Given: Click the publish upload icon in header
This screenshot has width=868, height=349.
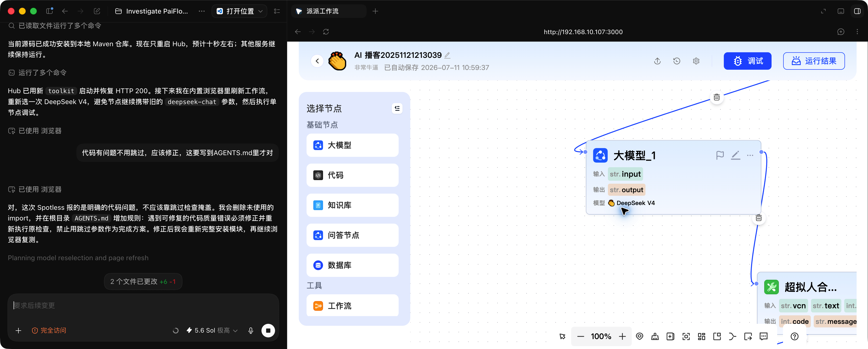Looking at the screenshot, I should click(x=657, y=61).
